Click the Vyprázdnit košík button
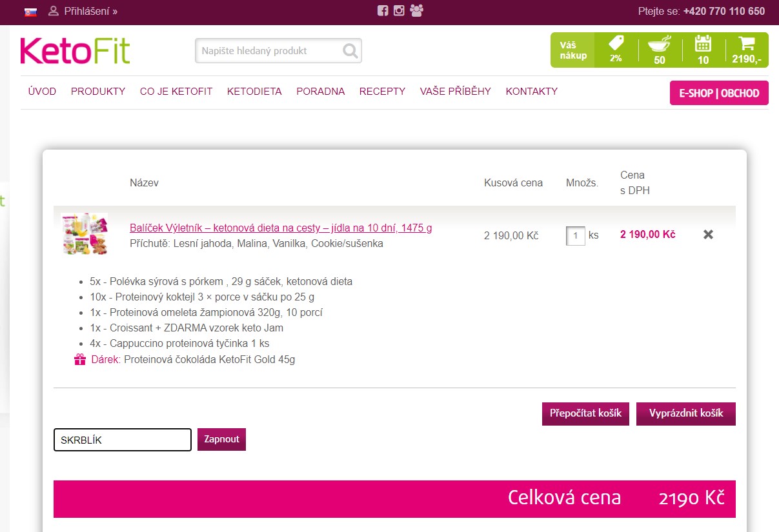This screenshot has width=779, height=532. (686, 413)
